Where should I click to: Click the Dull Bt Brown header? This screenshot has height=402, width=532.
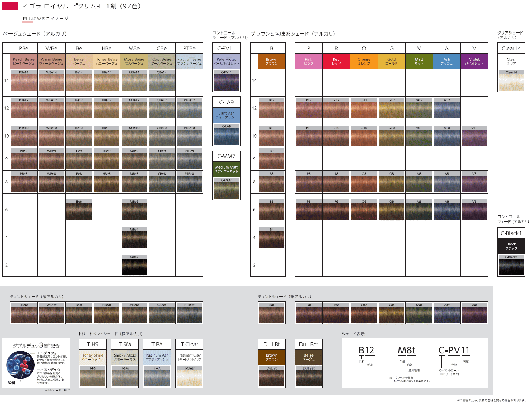(x=271, y=357)
